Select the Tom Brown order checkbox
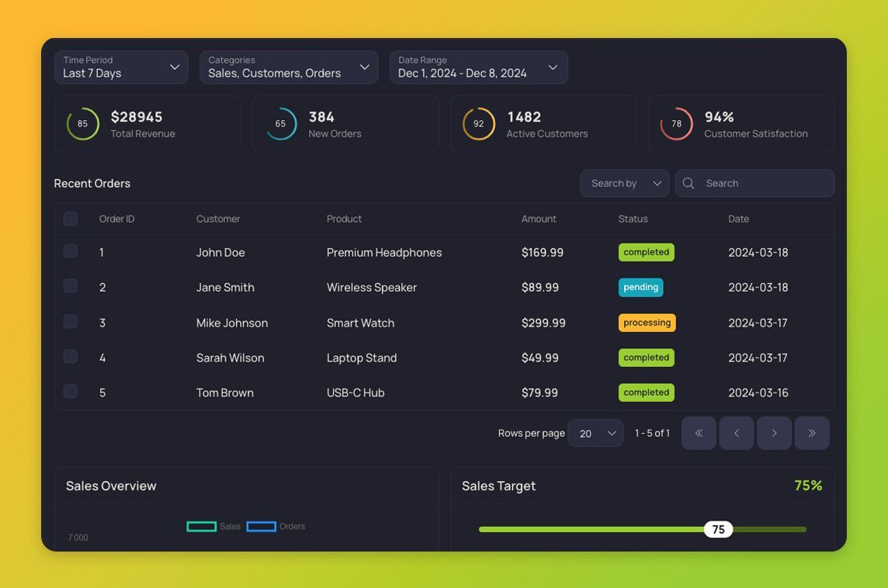This screenshot has width=888, height=588. (70, 391)
